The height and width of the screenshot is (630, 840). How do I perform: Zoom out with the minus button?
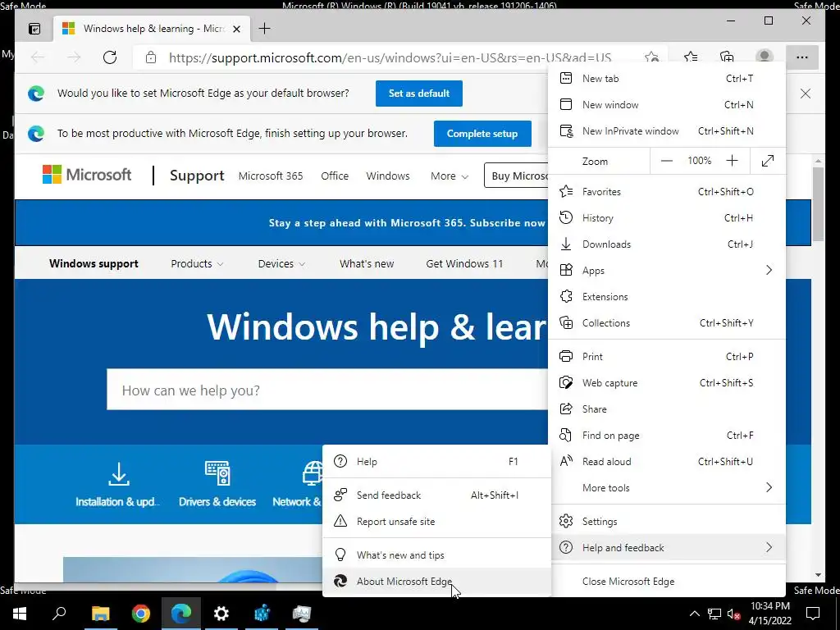pos(666,161)
